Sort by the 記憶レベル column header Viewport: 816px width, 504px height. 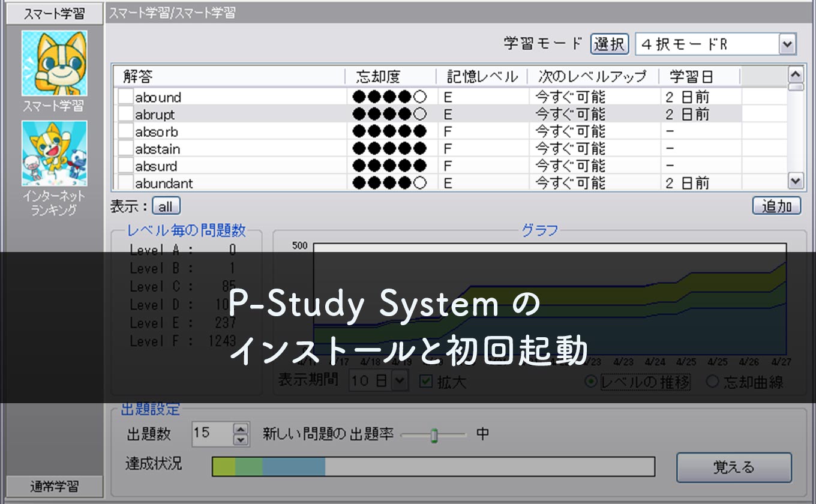coord(482,76)
